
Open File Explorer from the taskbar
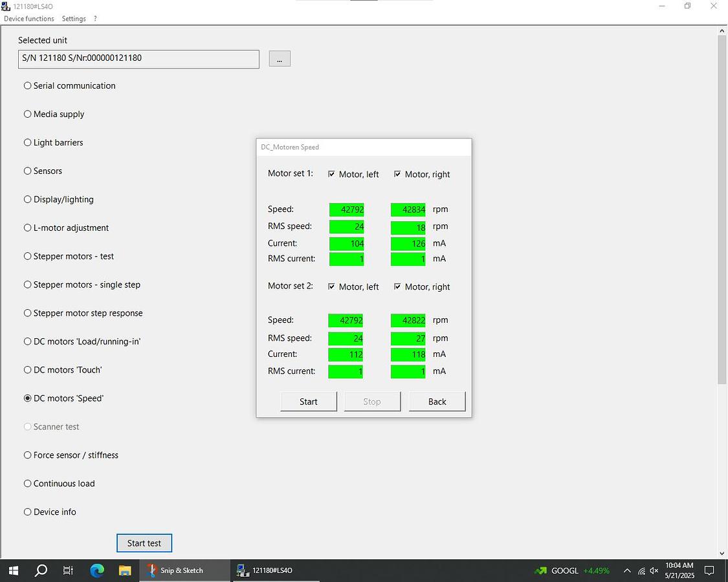point(125,570)
